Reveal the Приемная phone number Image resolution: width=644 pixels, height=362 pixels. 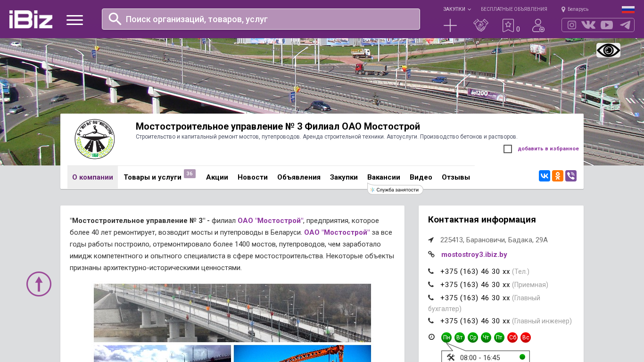point(475,285)
